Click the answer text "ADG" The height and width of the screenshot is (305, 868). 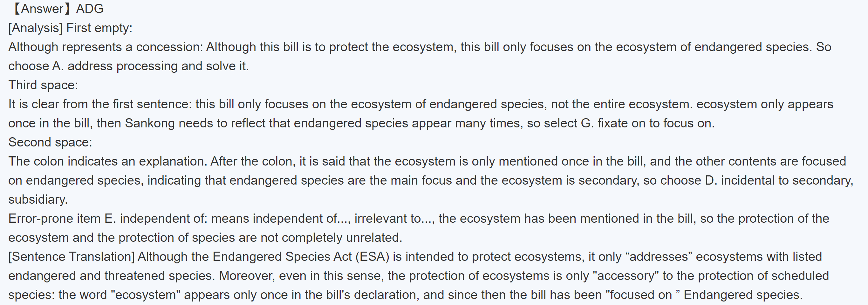[90, 9]
